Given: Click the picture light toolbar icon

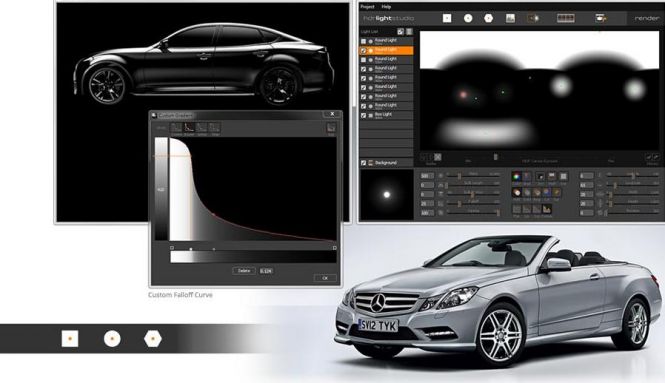Looking at the screenshot, I should [510, 18].
